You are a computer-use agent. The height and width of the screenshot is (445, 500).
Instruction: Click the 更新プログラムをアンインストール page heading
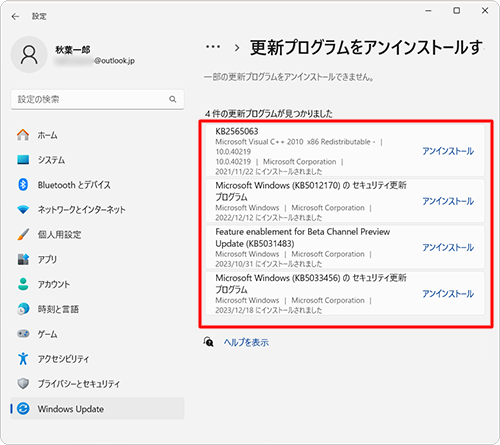coord(366,47)
